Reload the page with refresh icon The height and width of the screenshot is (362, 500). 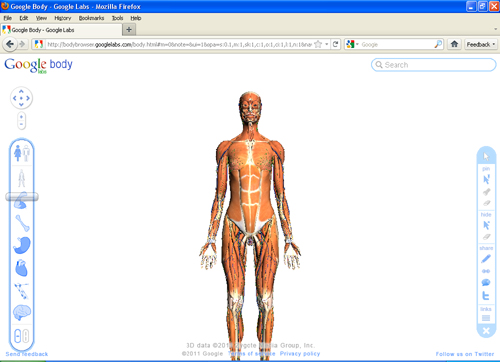coord(336,44)
